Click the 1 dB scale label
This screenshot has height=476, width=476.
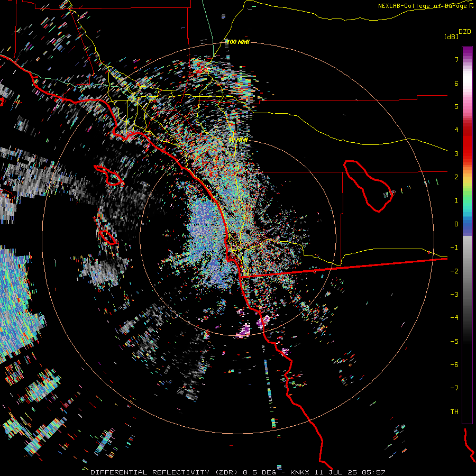pos(456,200)
